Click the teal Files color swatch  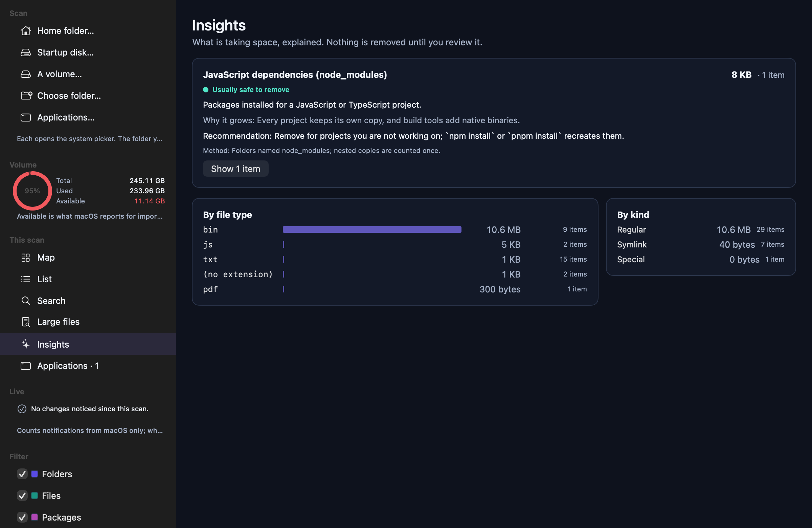pyautogui.click(x=35, y=496)
